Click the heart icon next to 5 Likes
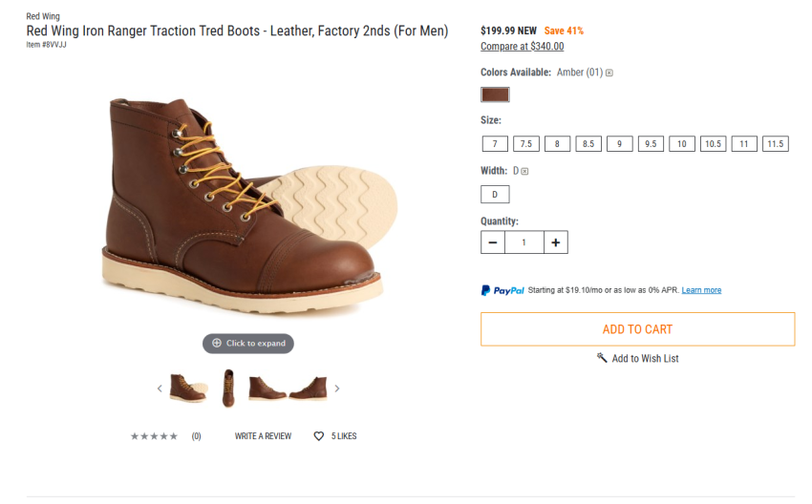The image size is (812, 504). point(319,436)
